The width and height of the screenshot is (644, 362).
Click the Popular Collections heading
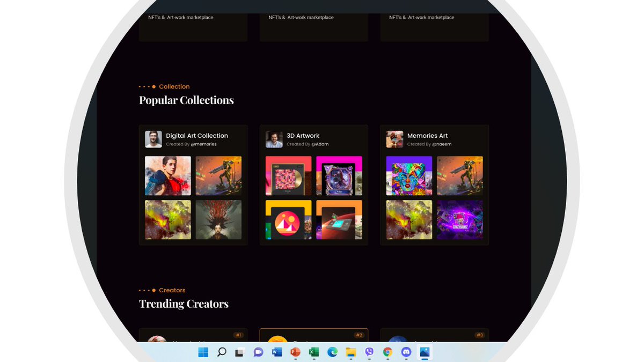pyautogui.click(x=186, y=100)
